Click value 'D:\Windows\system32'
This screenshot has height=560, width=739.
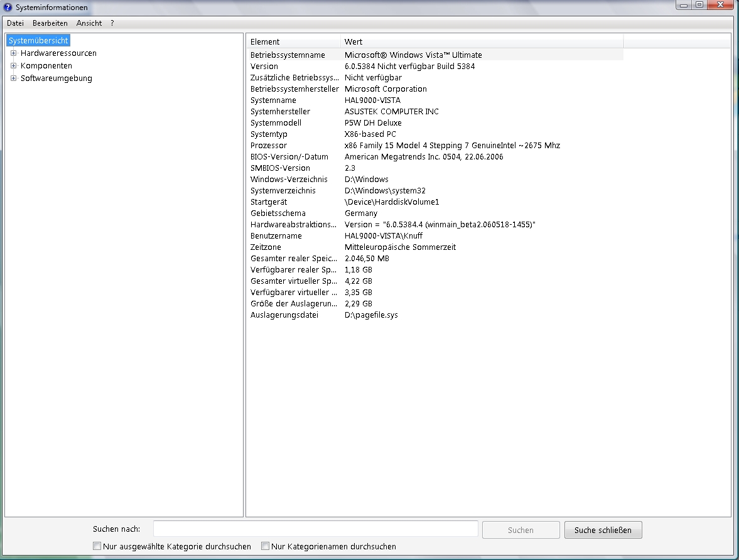tap(385, 191)
